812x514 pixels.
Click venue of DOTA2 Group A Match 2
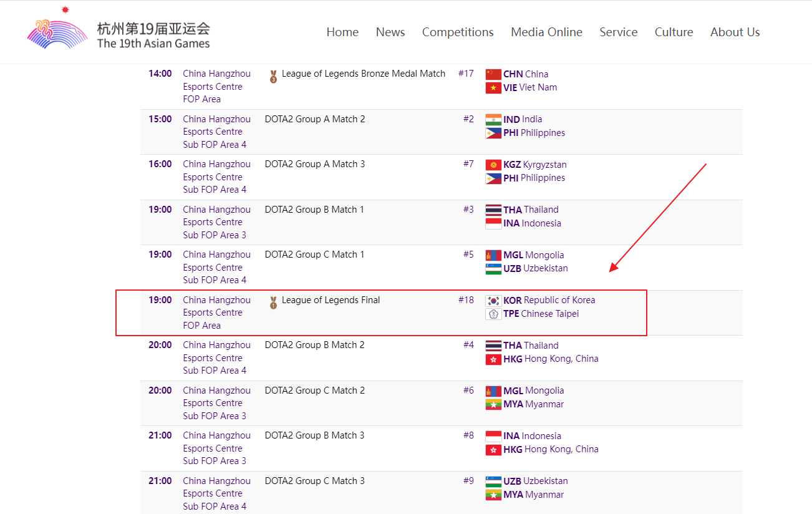point(216,132)
